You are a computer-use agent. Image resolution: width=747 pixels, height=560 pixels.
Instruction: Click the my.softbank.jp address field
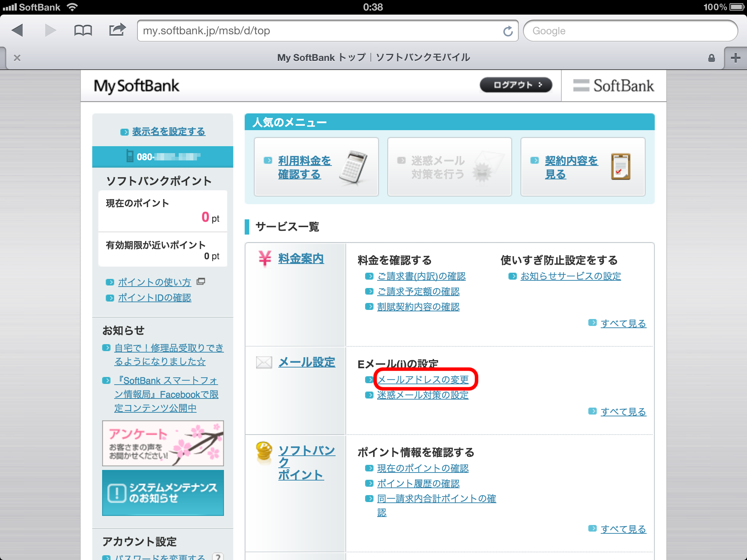point(328,31)
